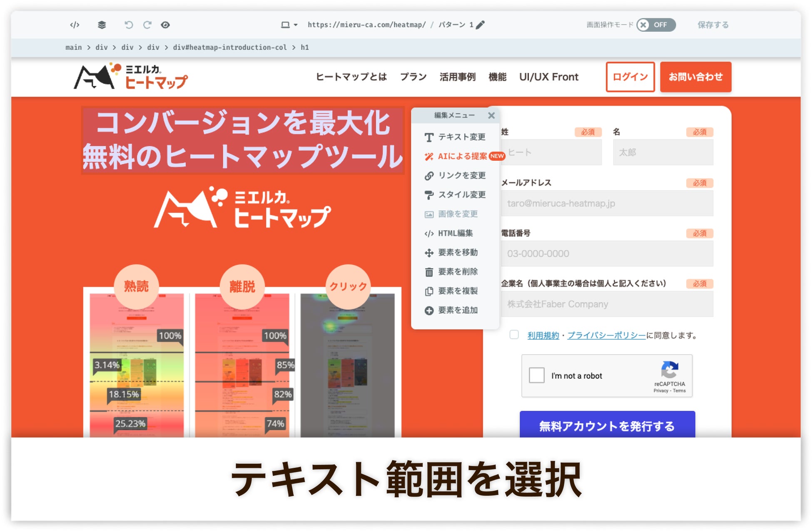Choose 要素を追加 plus option
Screen dimensions: 812x532
click(457, 310)
